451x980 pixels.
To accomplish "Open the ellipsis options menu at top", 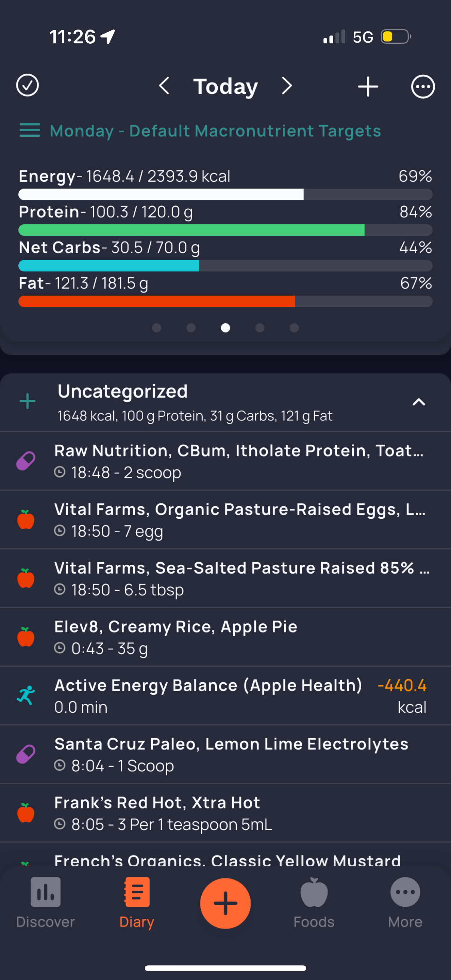I will 423,87.
